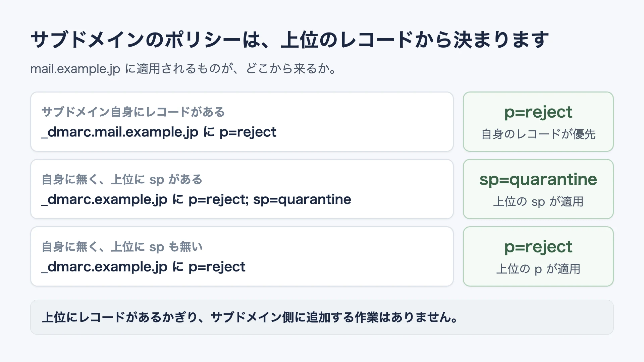Select the subtitle beginning mail.example.jp
Image resolution: width=644 pixels, height=362 pixels.
183,69
